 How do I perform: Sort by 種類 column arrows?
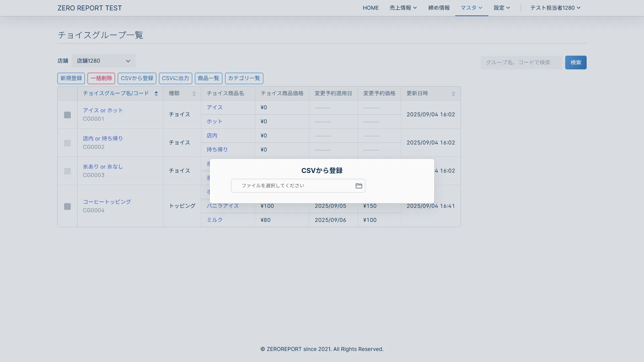coord(194,94)
